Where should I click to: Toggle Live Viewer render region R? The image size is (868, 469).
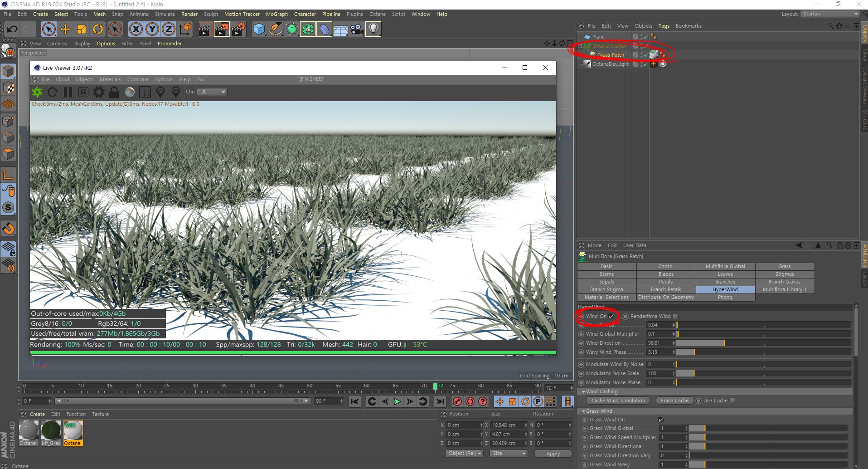(x=83, y=92)
